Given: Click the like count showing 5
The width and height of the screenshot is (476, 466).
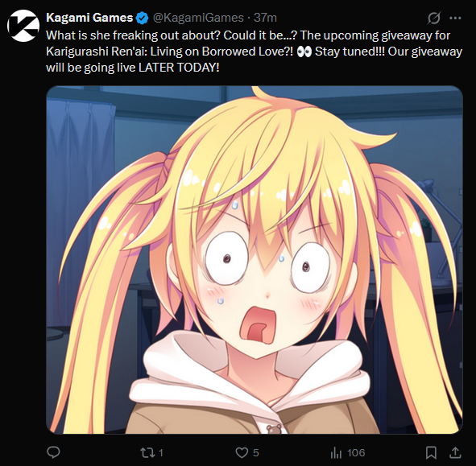Looking at the screenshot, I should click(x=256, y=453).
